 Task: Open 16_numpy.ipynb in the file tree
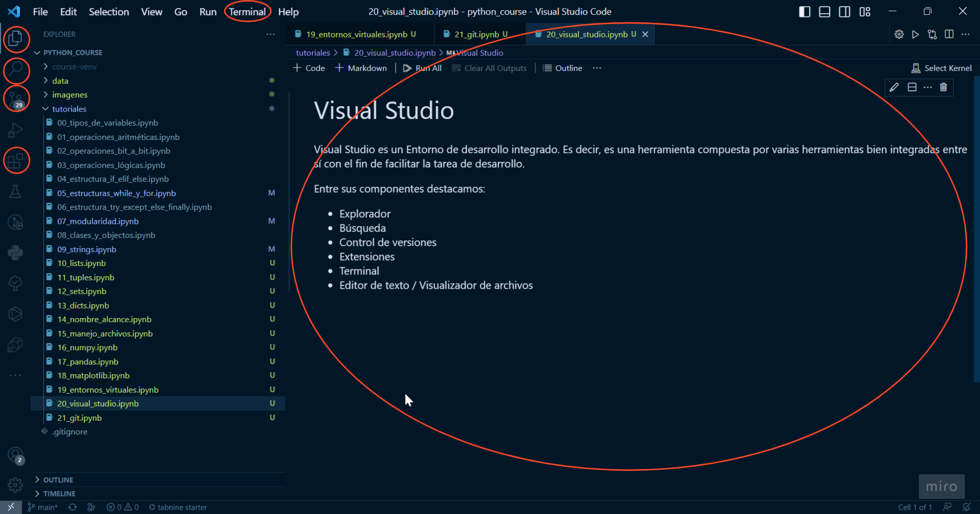coord(87,347)
